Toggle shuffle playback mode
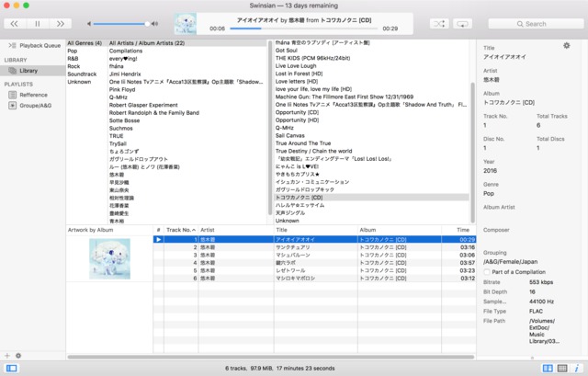This screenshot has height=376, width=588. click(x=439, y=23)
